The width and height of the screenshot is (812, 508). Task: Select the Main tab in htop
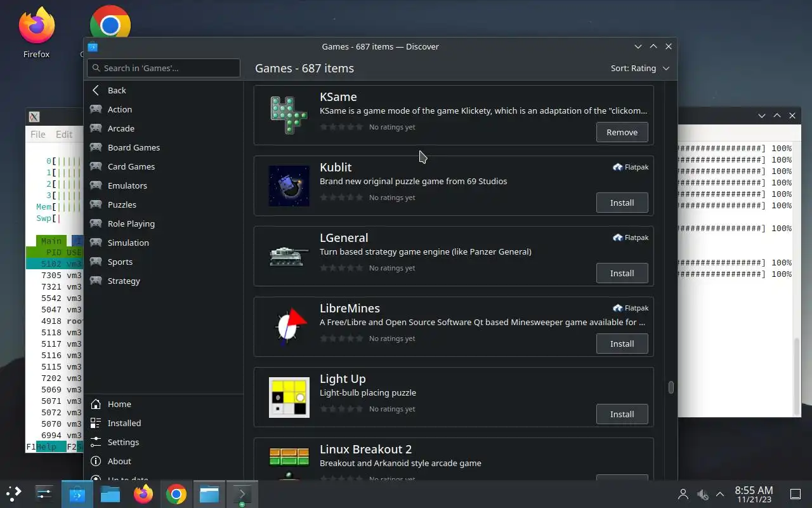[x=51, y=241]
